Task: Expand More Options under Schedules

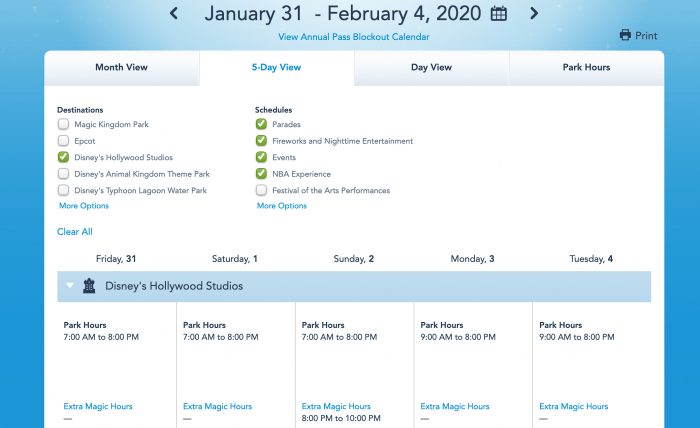Action: (282, 206)
